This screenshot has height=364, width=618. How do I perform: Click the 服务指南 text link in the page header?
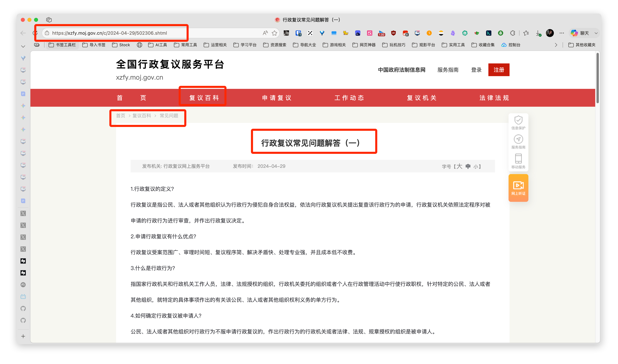pos(448,70)
